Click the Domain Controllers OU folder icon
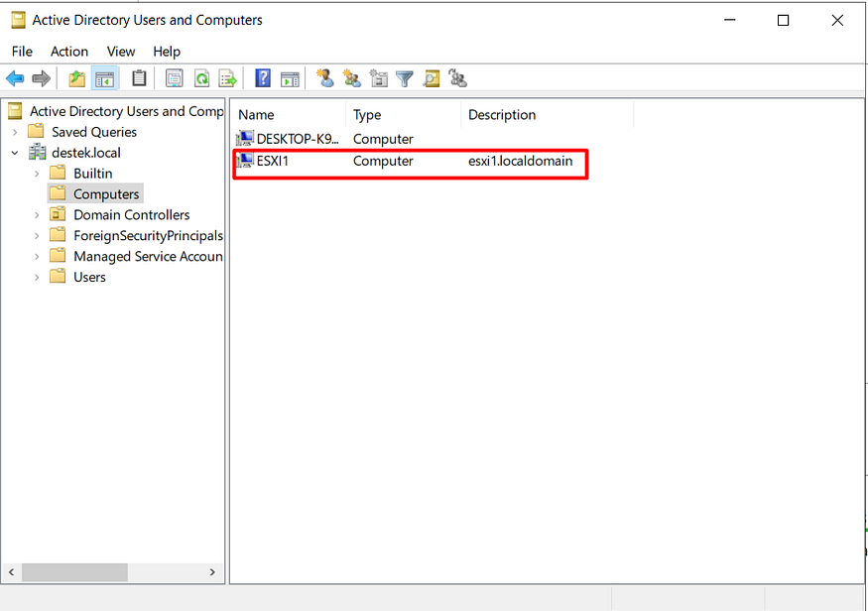This screenshot has height=611, width=868. 58,214
